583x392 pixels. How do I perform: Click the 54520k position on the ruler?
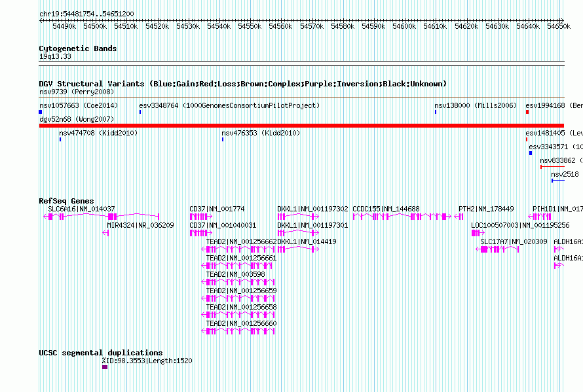click(157, 26)
